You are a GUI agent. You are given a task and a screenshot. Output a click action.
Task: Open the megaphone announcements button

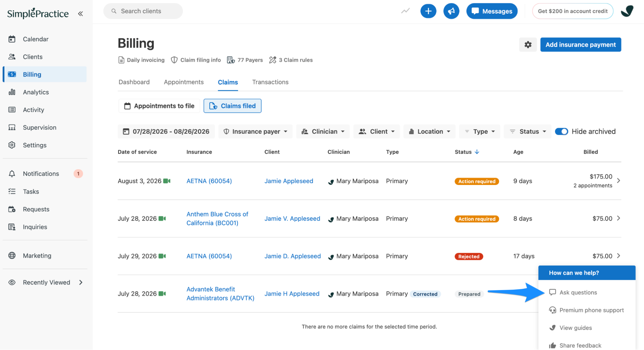pos(451,11)
